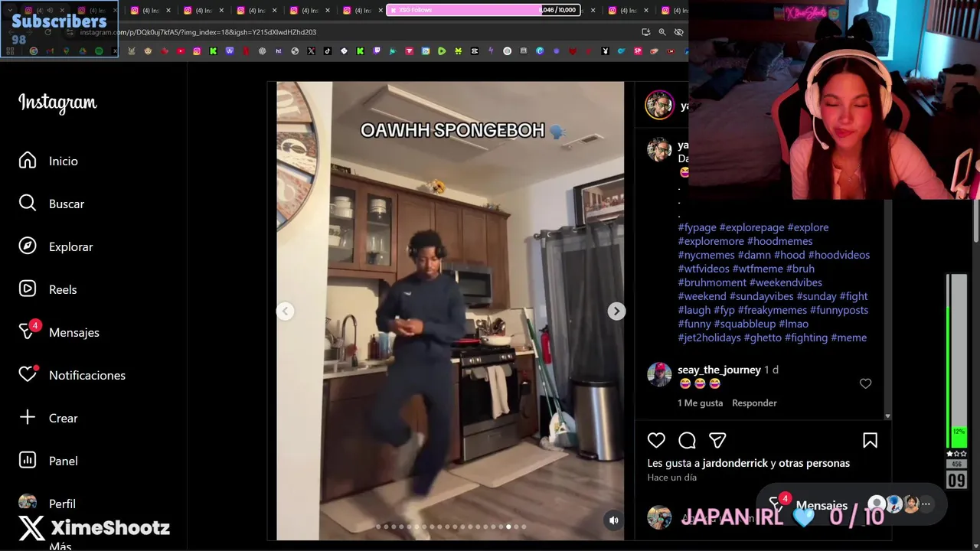This screenshot has width=980, height=551.
Task: Toggle video sound with speaker icon
Action: point(613,520)
